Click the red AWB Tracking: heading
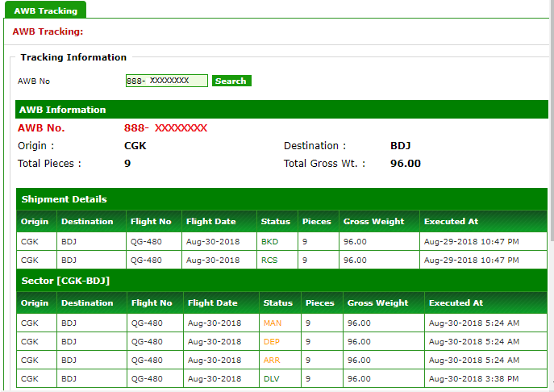This screenshot has height=392, width=554. [48, 31]
